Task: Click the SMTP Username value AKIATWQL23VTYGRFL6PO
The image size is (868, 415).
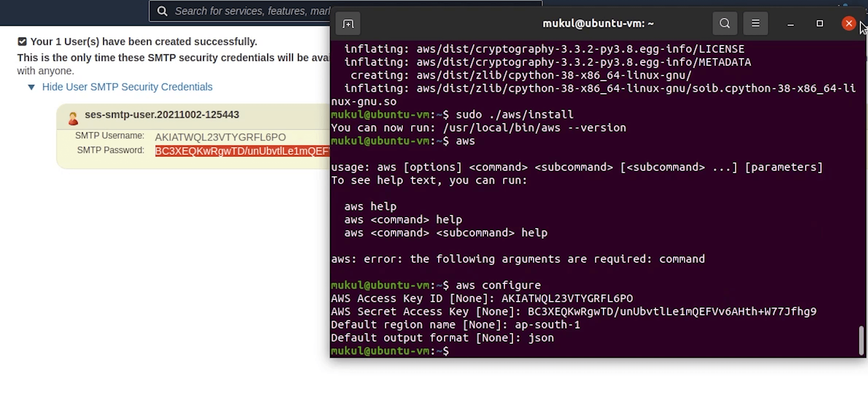Action: point(220,137)
